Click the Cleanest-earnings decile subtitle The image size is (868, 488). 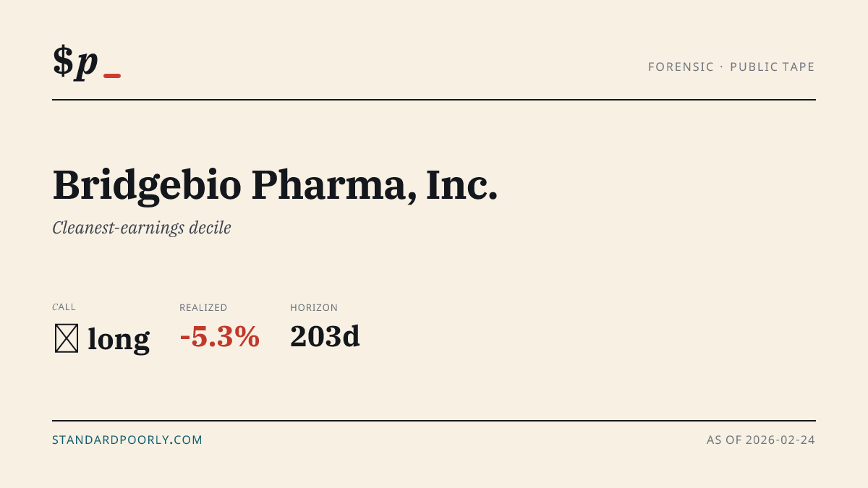point(142,228)
